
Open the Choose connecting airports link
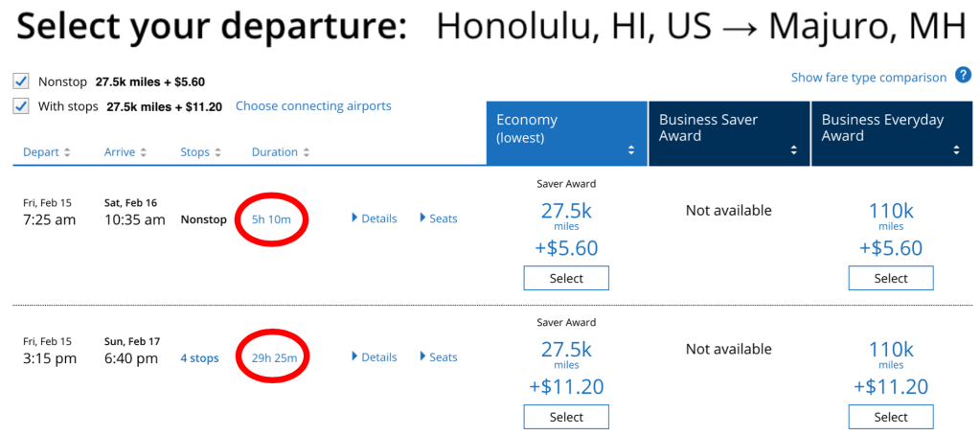coord(313,106)
